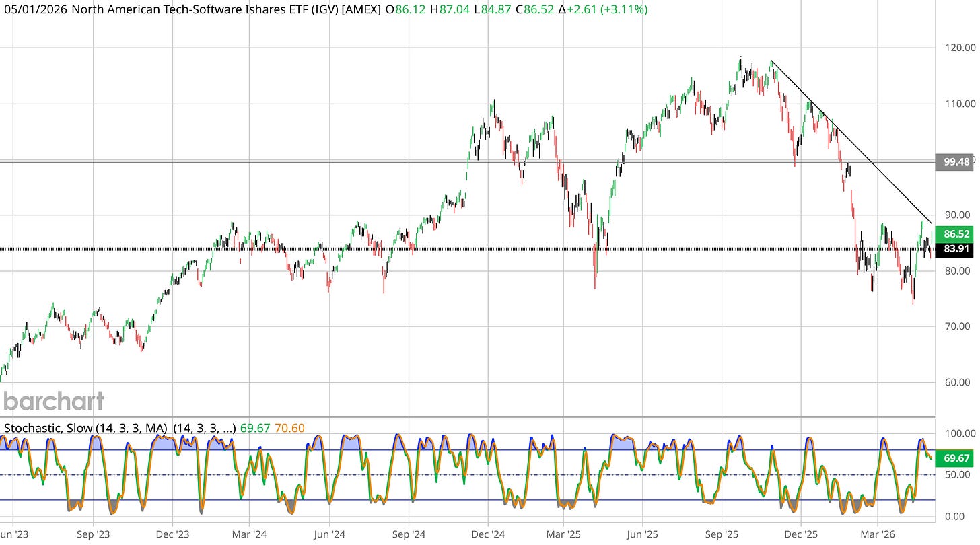Click the "Jun '25" date axis label

pos(641,534)
